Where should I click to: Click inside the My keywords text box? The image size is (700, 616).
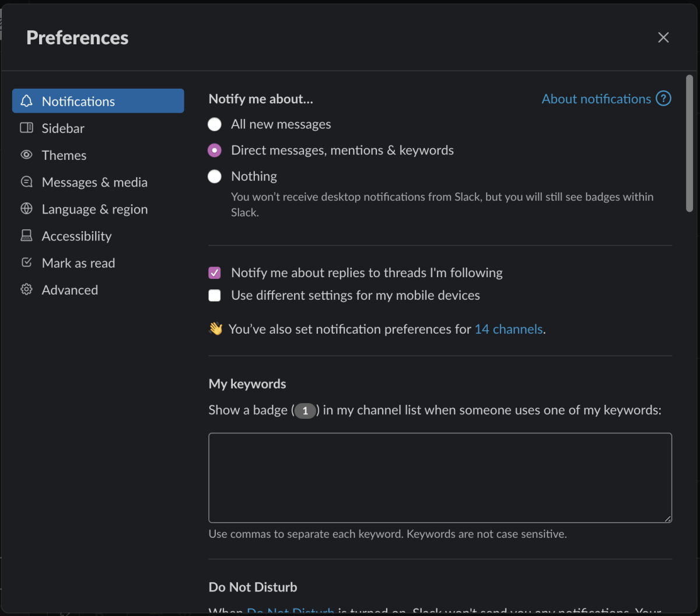point(440,477)
